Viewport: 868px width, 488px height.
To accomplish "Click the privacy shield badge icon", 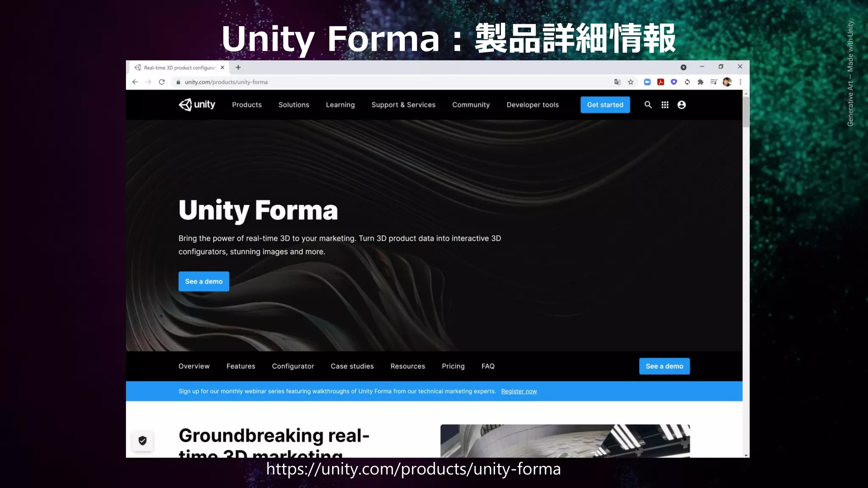I will click(142, 441).
